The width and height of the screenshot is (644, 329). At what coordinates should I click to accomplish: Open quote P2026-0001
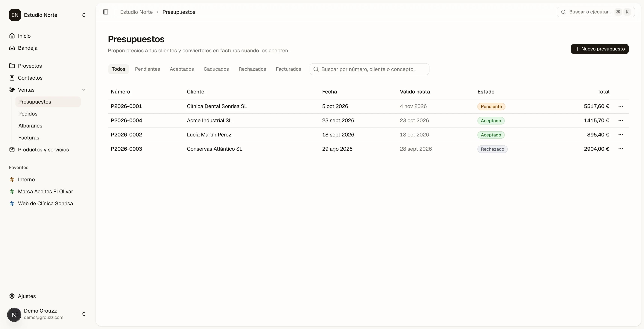pos(126,106)
